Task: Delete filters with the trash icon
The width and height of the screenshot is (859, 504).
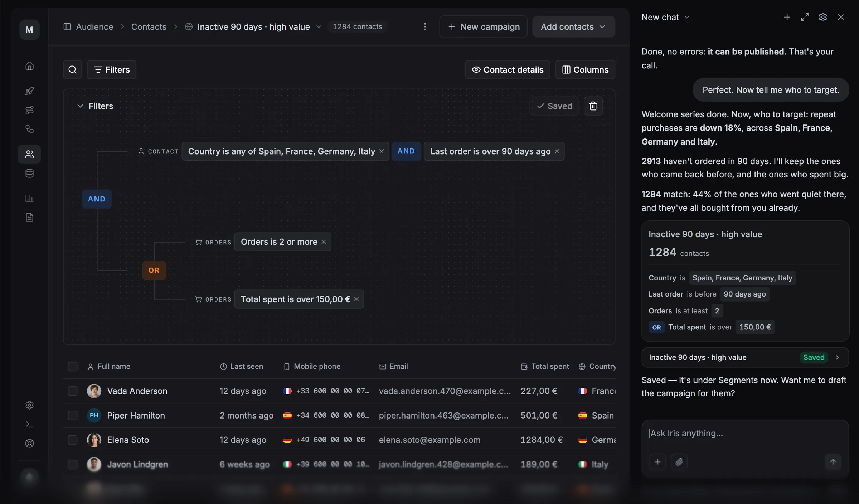Action: [593, 106]
